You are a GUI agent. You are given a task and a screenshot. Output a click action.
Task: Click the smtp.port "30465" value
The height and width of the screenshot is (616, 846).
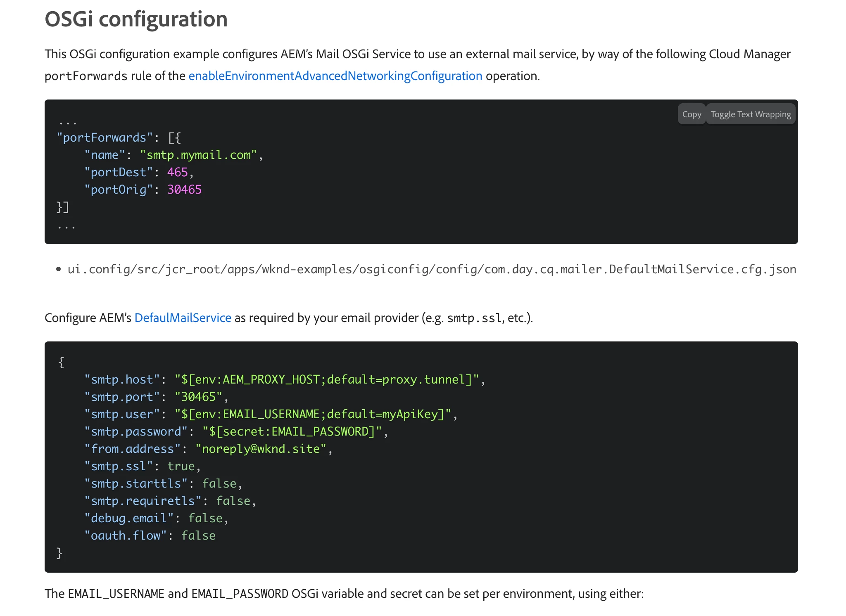click(x=198, y=397)
